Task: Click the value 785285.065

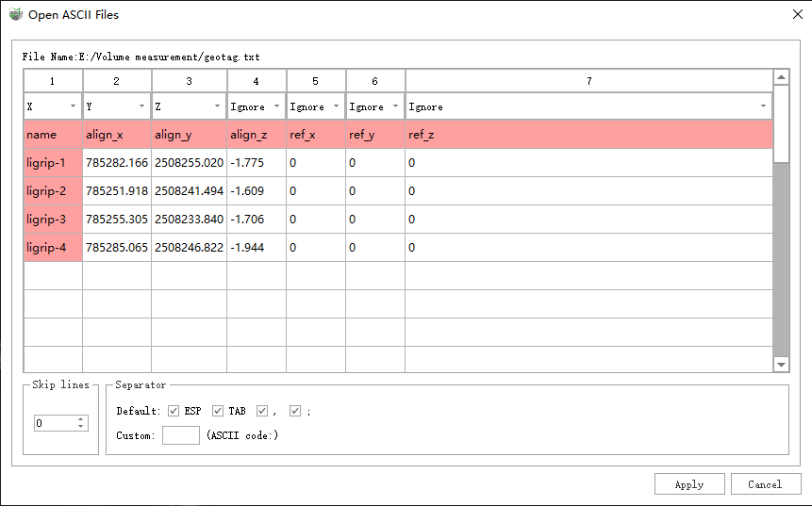Action: click(117, 247)
